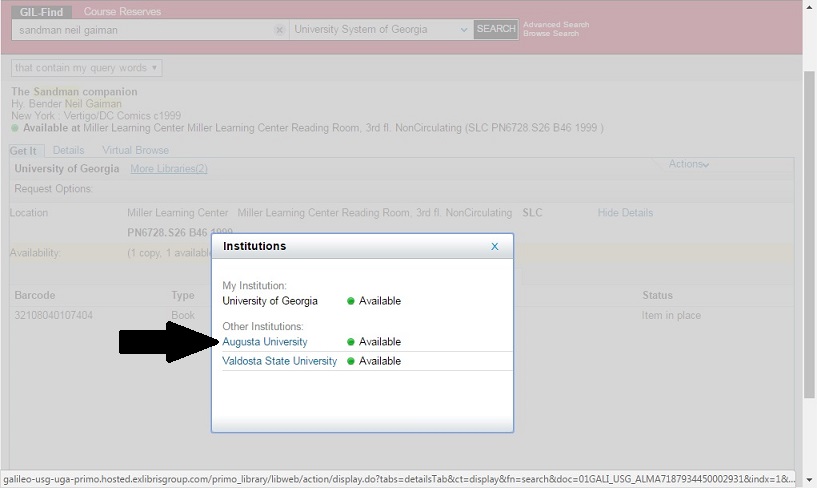Open the Actions dropdown menu

688,164
